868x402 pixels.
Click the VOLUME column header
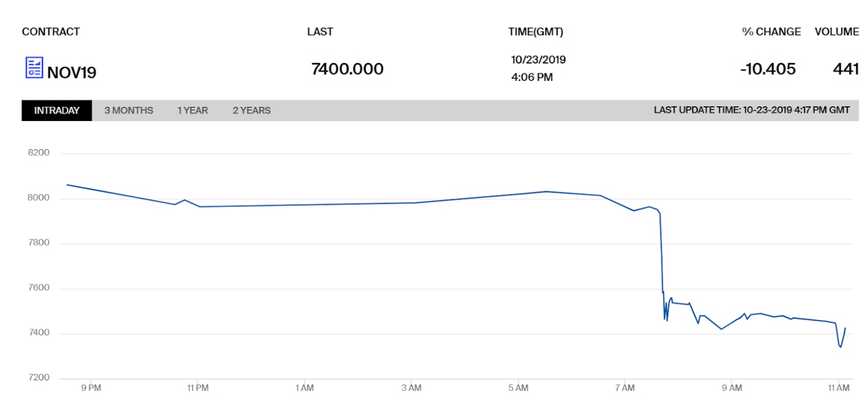836,32
